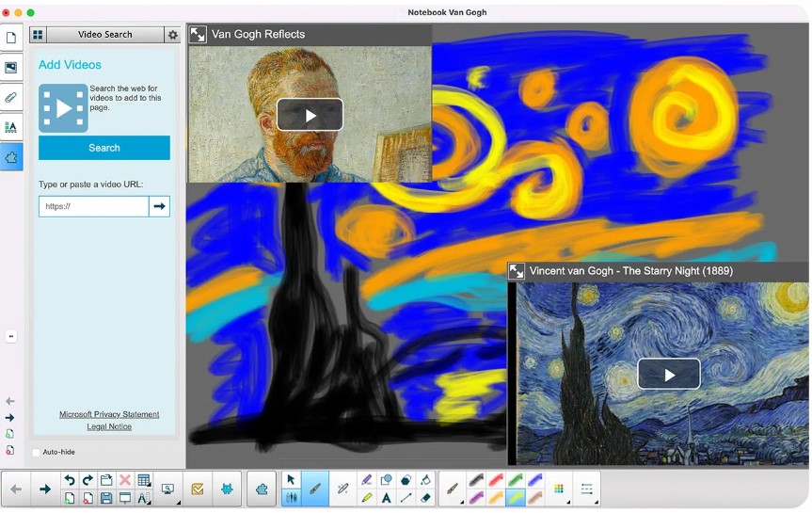
Task: Click the blue monster activity icon
Action: (x=227, y=489)
